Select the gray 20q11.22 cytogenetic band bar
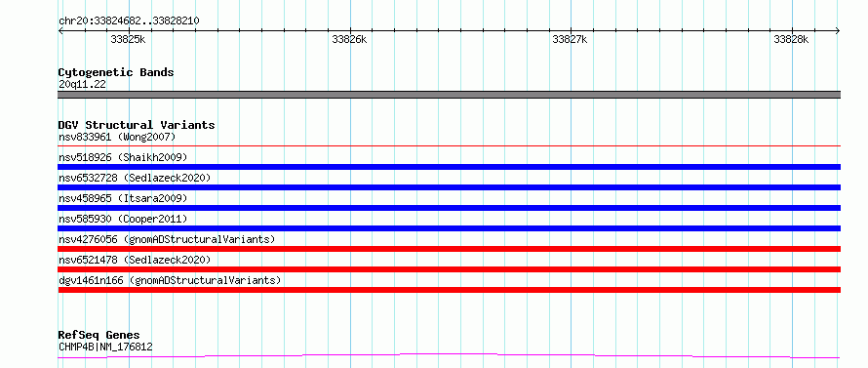The height and width of the screenshot is (368, 868). [x=449, y=95]
